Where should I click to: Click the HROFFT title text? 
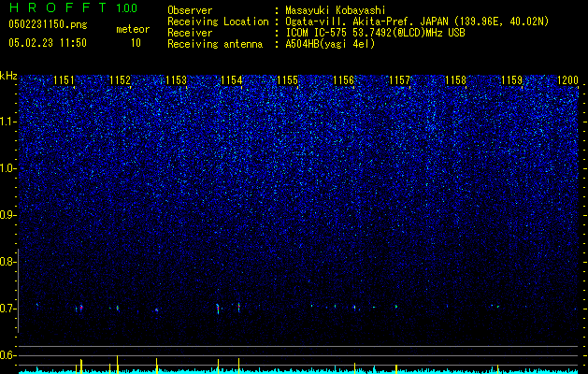(x=58, y=7)
